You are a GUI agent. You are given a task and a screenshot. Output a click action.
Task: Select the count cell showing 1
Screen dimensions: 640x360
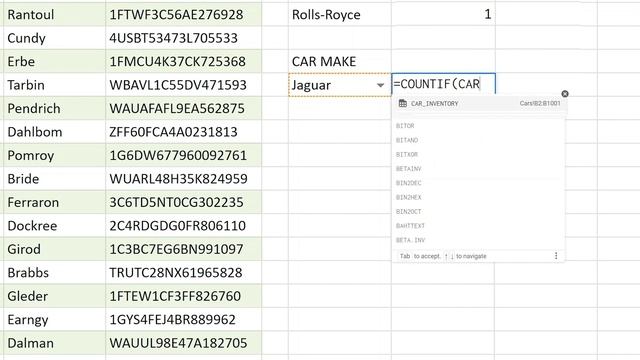pyautogui.click(x=443, y=15)
